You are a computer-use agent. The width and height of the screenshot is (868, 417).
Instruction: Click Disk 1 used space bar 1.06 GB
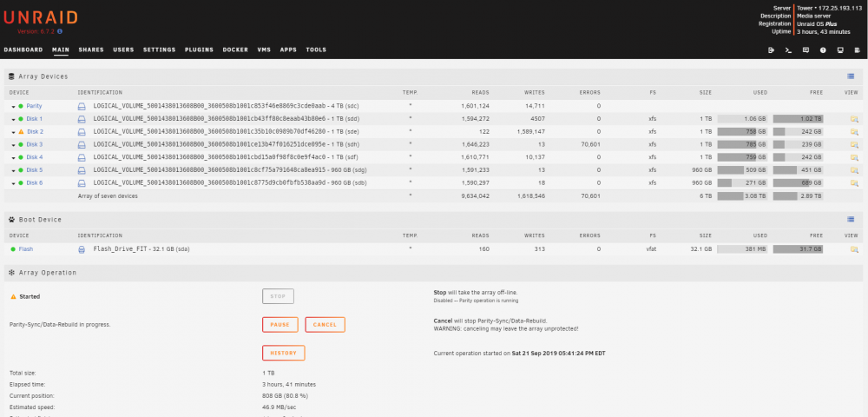pos(742,119)
